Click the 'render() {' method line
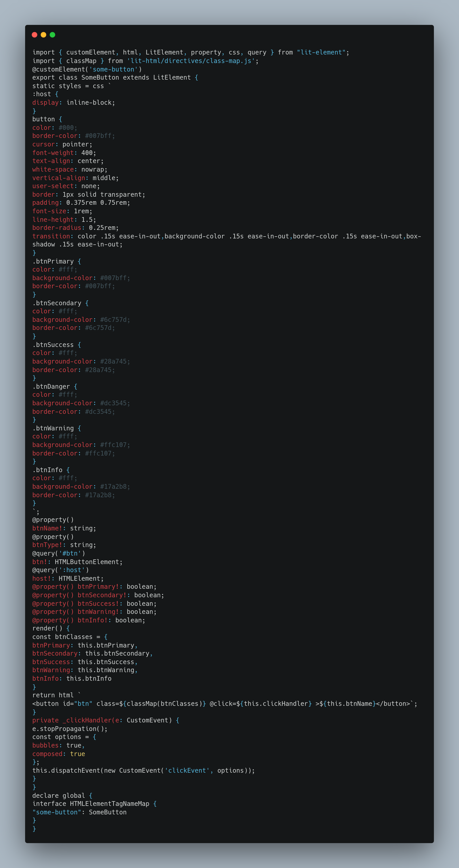The height and width of the screenshot is (868, 459). pos(51,628)
